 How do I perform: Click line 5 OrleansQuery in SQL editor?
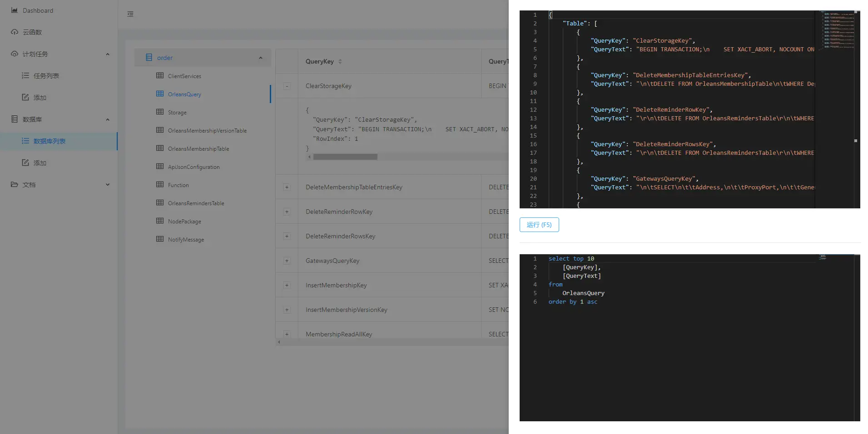[x=583, y=293]
